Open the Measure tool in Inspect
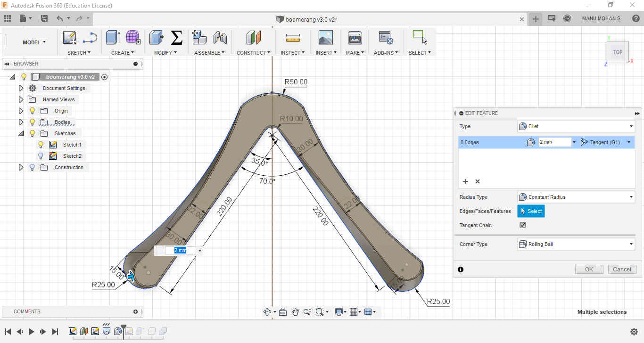 click(293, 38)
